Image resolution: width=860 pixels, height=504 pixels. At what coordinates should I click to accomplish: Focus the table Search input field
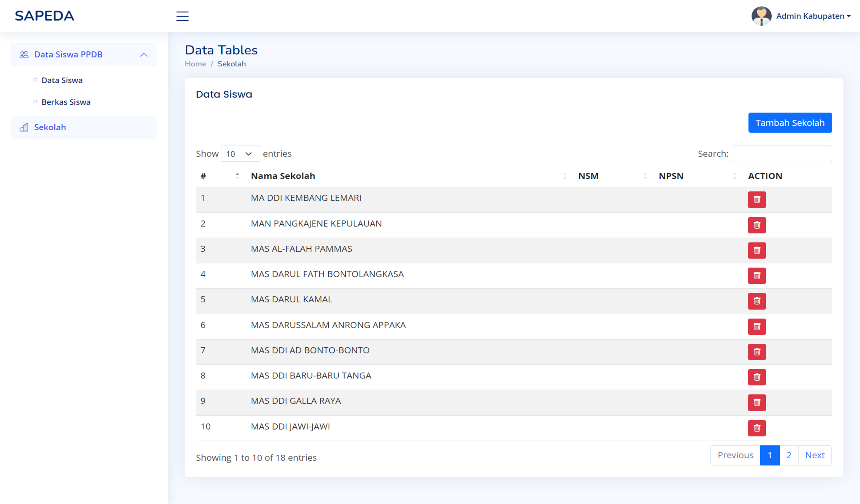point(782,154)
